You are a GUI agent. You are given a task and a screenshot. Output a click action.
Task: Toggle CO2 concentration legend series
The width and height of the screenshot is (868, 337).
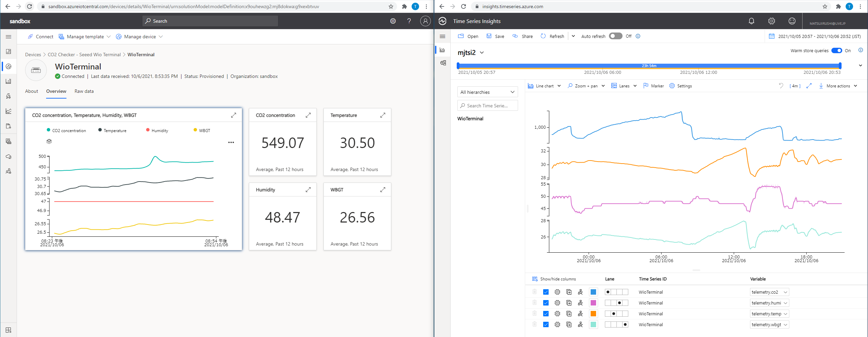click(66, 130)
